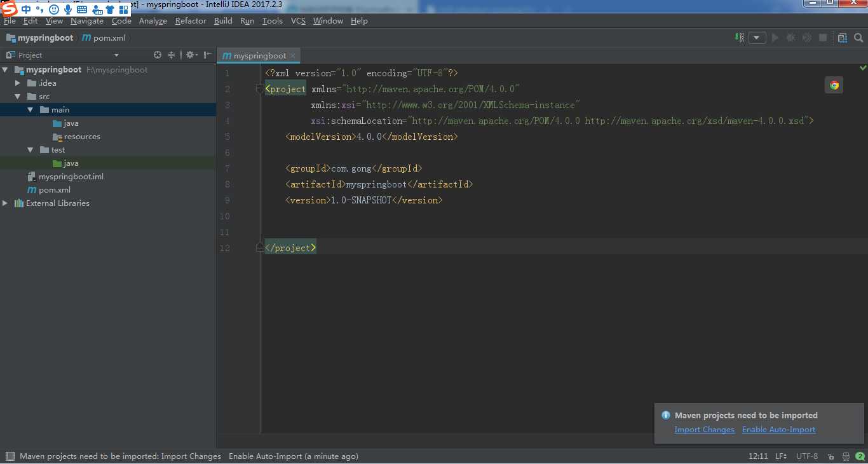Screen dimensions: 868x464
Task: Open UTF-8 encoding selector
Action: pos(807,456)
